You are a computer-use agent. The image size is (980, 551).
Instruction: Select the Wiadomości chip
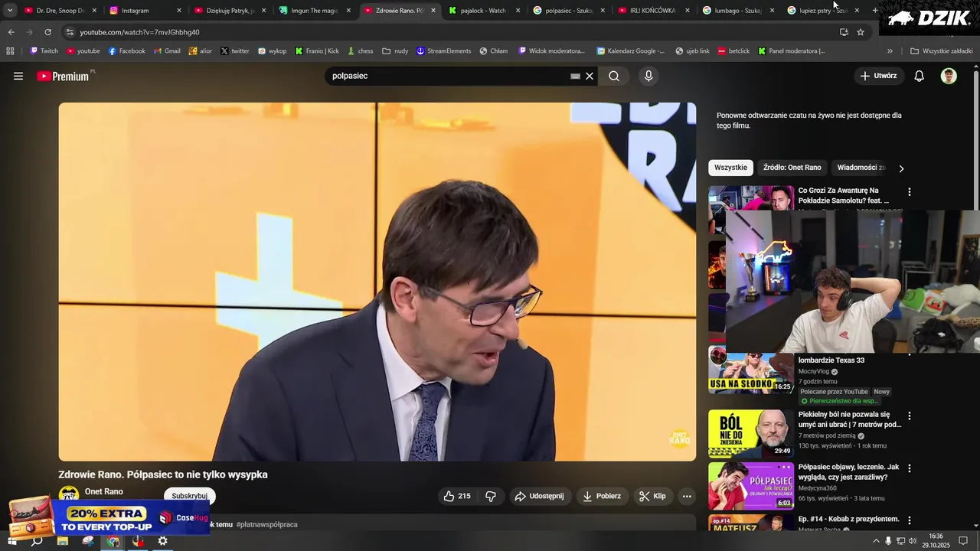click(859, 168)
